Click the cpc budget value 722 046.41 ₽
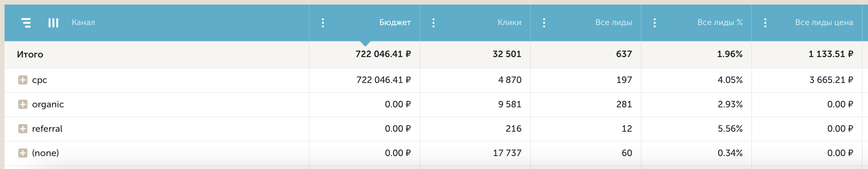 (x=383, y=80)
